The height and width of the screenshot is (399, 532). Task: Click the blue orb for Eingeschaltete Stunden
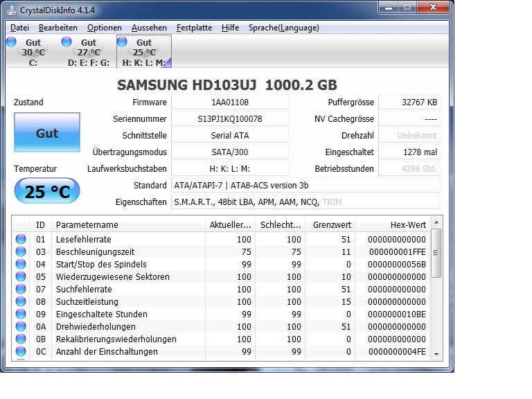point(21,314)
